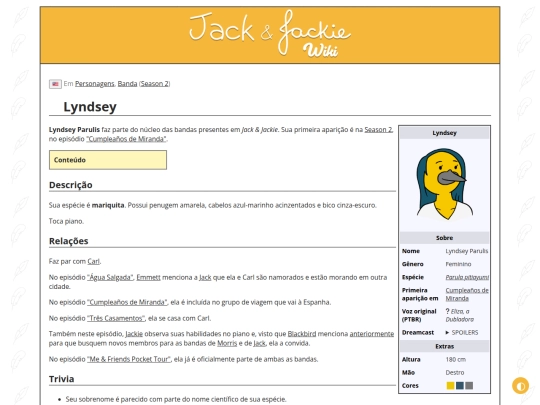Open the Morris band link
This screenshot has height=405, width=540.
coord(227,343)
